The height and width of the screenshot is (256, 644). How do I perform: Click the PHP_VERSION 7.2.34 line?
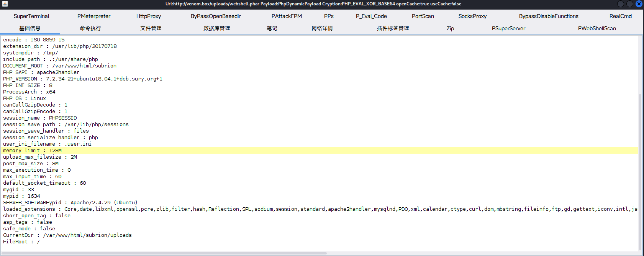point(83,79)
